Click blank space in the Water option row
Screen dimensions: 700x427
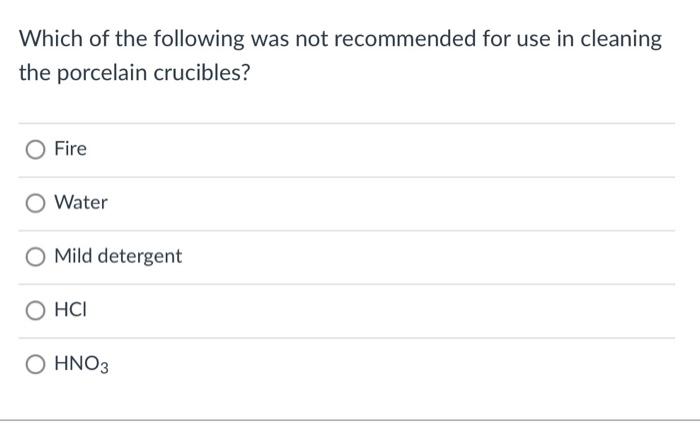(x=379, y=203)
